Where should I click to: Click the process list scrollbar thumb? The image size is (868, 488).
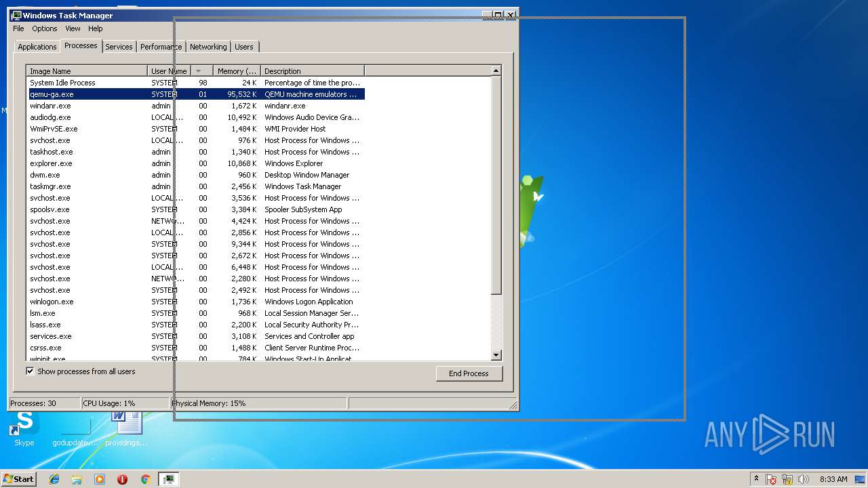click(496, 186)
